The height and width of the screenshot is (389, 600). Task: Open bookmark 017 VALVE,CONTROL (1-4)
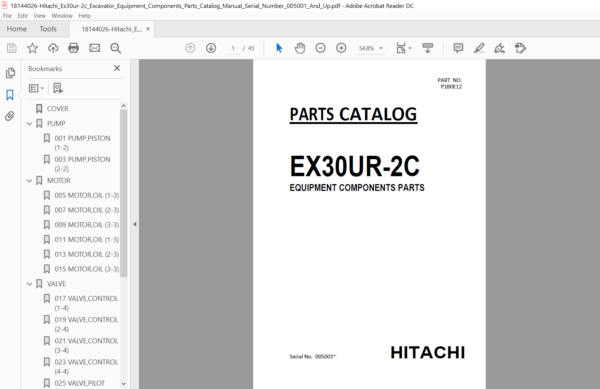click(x=86, y=303)
